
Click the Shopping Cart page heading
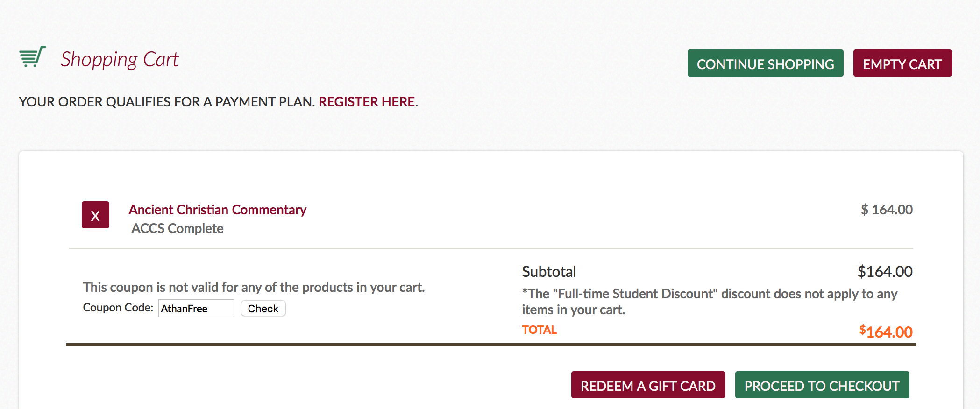pyautogui.click(x=120, y=60)
